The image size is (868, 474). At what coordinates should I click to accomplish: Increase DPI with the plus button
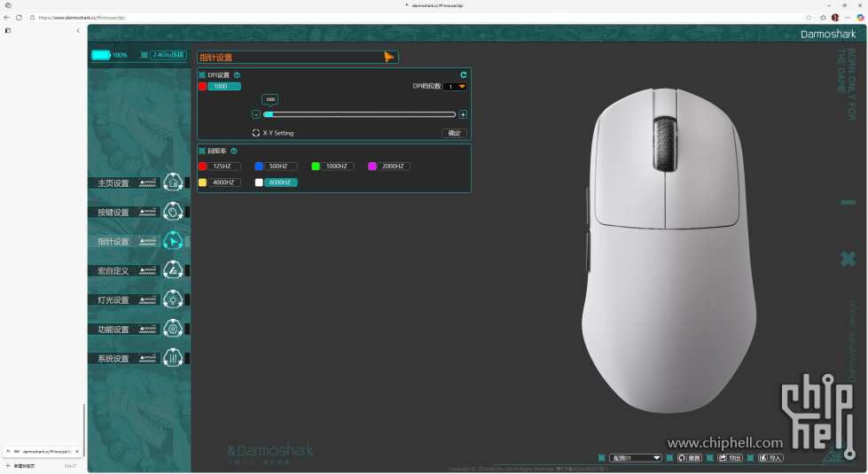pos(463,114)
